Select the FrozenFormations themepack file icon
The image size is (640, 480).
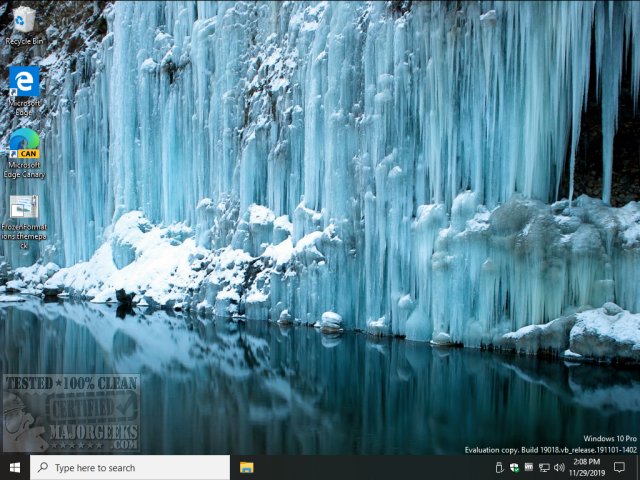click(x=24, y=207)
